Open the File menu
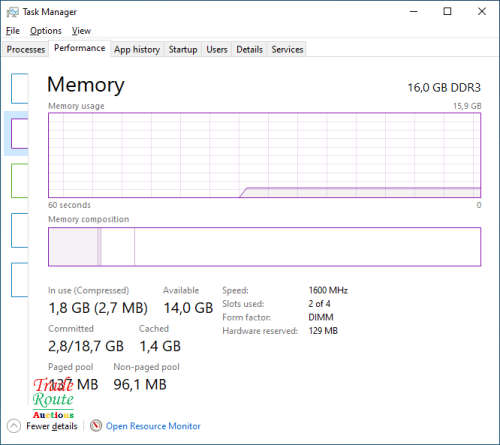This screenshot has width=500, height=445. pyautogui.click(x=13, y=31)
